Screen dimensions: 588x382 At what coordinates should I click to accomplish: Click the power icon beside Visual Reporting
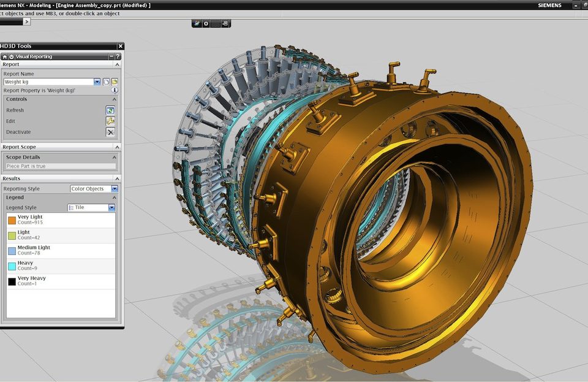[11, 56]
